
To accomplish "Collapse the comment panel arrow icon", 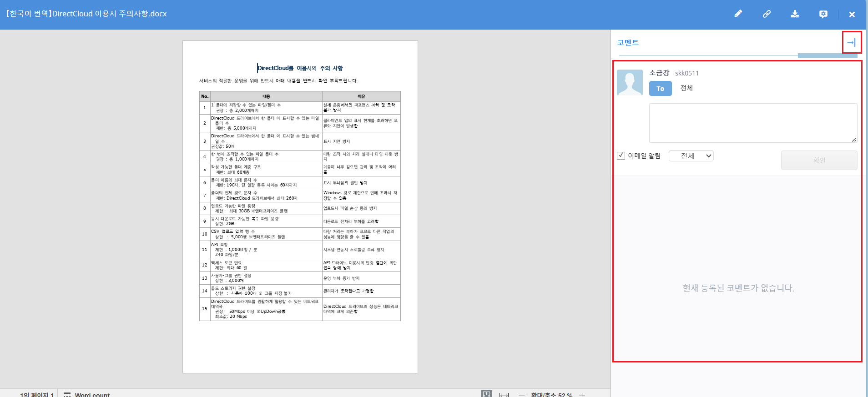I will click(x=851, y=43).
